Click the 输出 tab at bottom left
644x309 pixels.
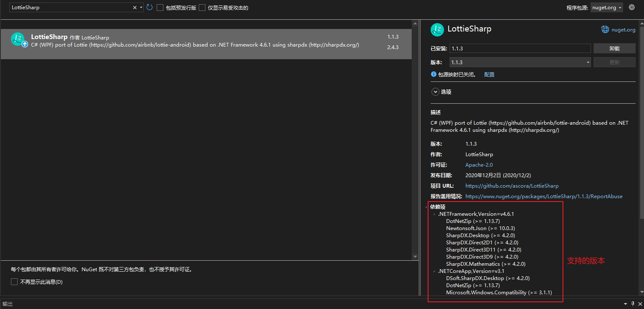coord(7,304)
